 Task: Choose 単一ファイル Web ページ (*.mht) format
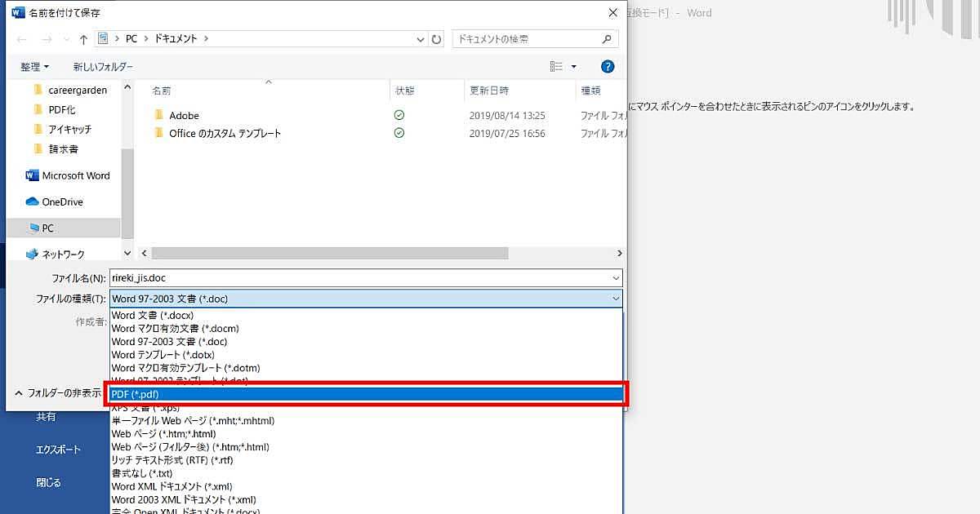pos(366,421)
